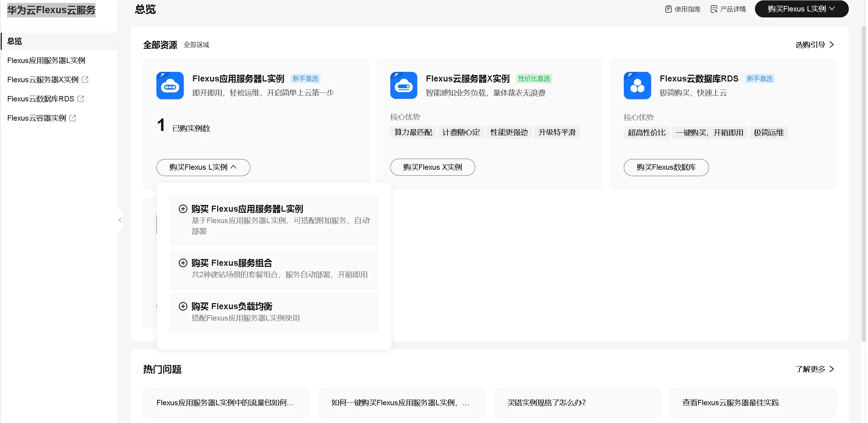
Task: Collapse the 购买Flexus L实例 card dropdown
Action: 203,167
